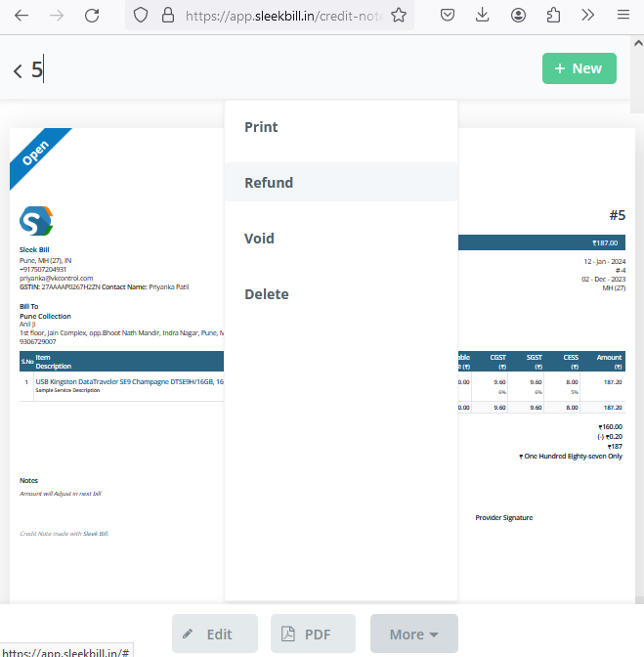
Task: Open the browser extensions puzzle icon
Action: pos(553,16)
